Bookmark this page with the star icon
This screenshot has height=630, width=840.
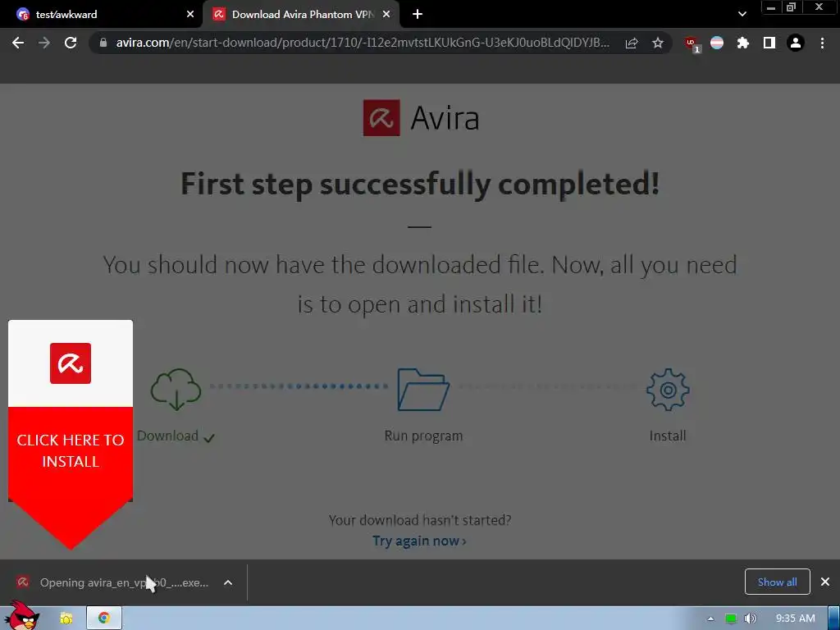click(658, 43)
